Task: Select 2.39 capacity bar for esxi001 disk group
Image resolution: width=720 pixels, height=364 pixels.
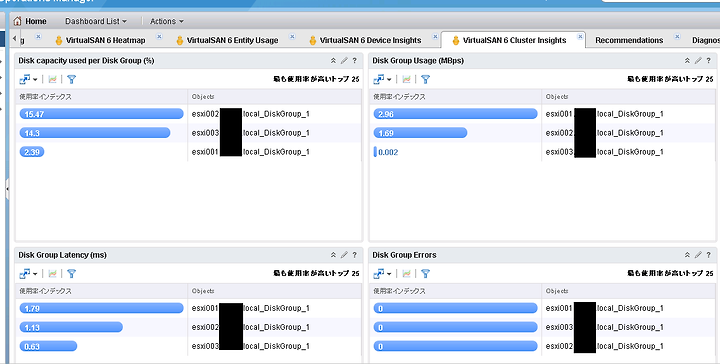Action: click(x=32, y=152)
